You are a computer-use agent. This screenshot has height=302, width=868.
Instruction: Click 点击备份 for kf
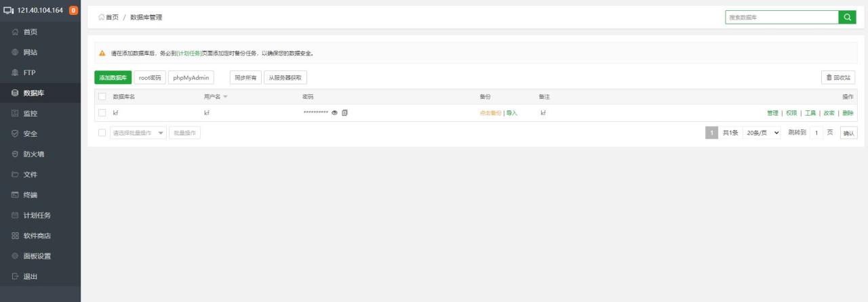pyautogui.click(x=490, y=113)
